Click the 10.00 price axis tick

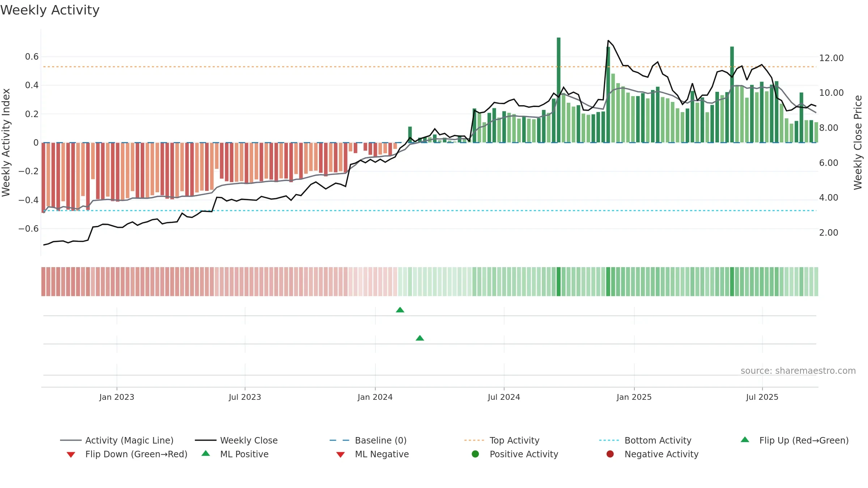click(831, 93)
